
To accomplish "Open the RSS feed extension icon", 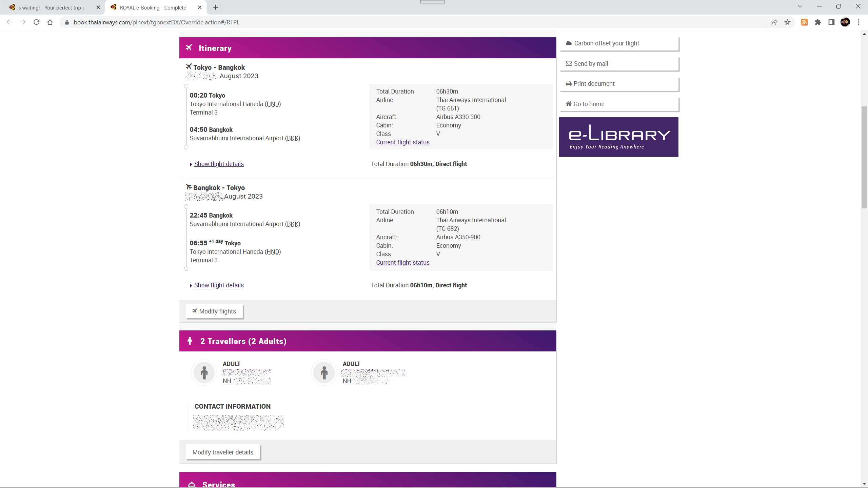I will coord(804,22).
